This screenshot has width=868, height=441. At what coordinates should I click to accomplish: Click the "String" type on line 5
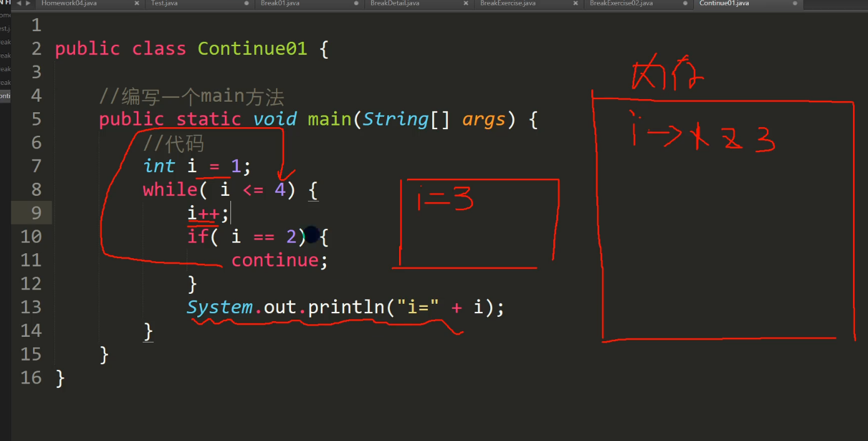coord(395,120)
